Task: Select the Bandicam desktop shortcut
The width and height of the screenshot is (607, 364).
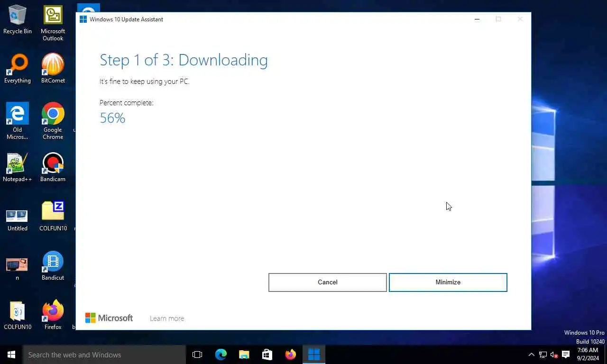Action: point(53,167)
